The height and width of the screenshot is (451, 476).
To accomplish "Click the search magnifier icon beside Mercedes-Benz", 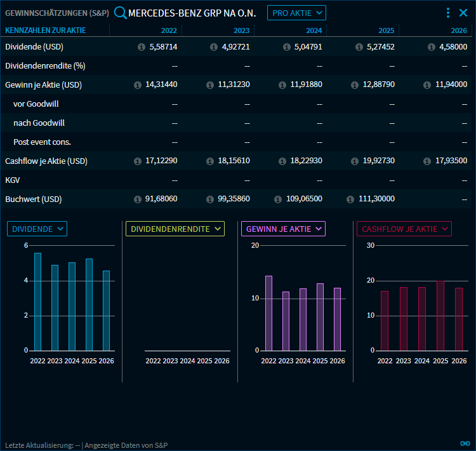I will coord(120,13).
